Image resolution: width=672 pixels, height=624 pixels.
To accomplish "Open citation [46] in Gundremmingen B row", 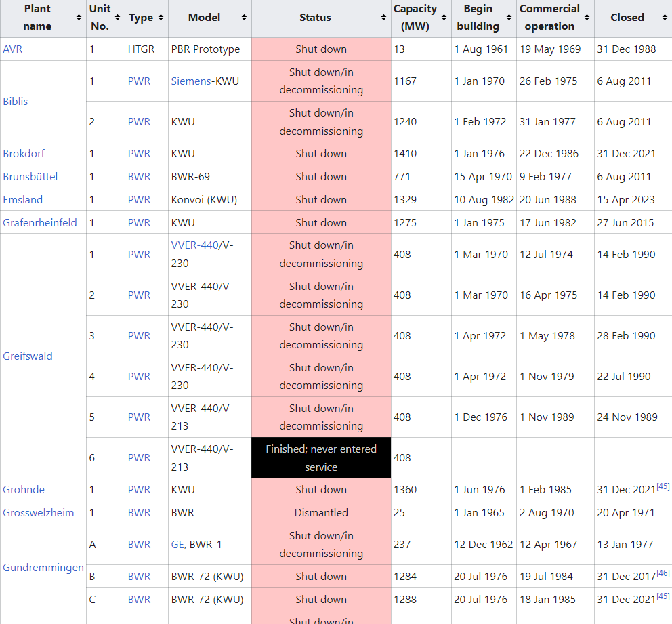I will tap(663, 573).
